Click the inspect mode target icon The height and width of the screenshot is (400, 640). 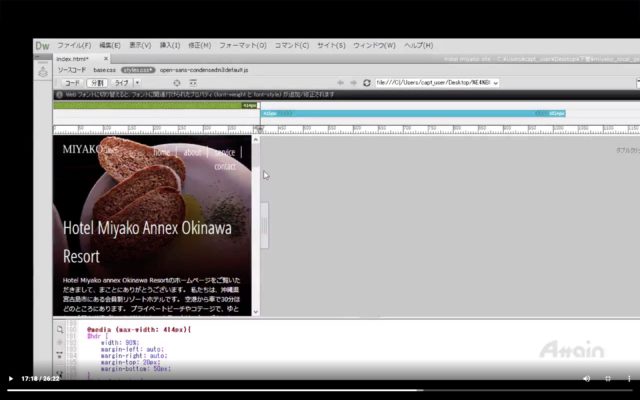[x=177, y=83]
